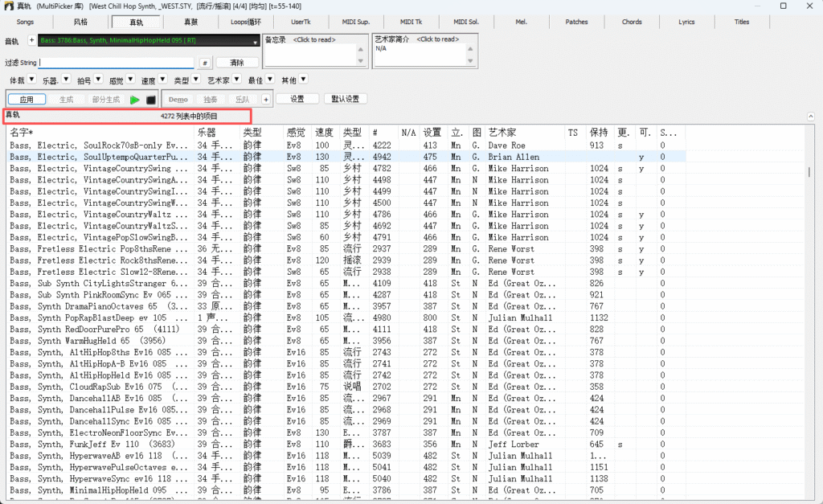Click the # button beside filter field
Image resolution: width=823 pixels, height=504 pixels.
pos(205,63)
